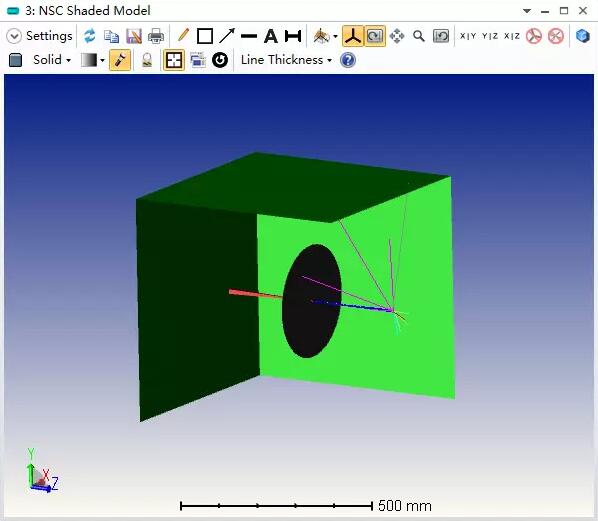Switch to the Y|Z view
This screenshot has height=521, width=598.
click(x=490, y=36)
